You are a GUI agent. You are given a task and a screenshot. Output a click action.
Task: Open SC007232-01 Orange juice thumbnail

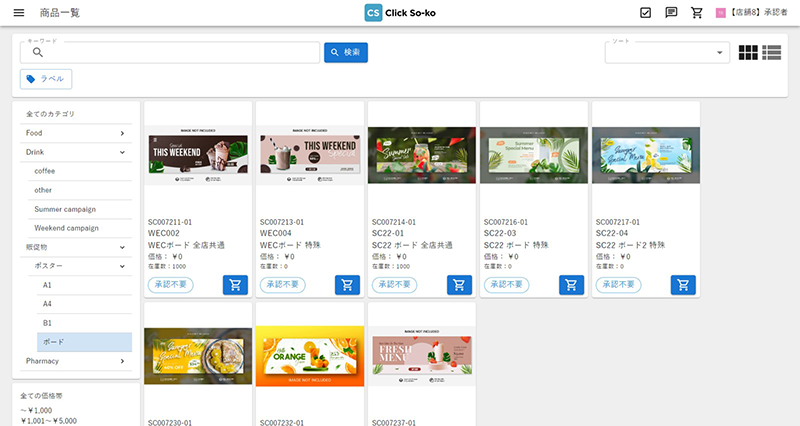pos(310,356)
